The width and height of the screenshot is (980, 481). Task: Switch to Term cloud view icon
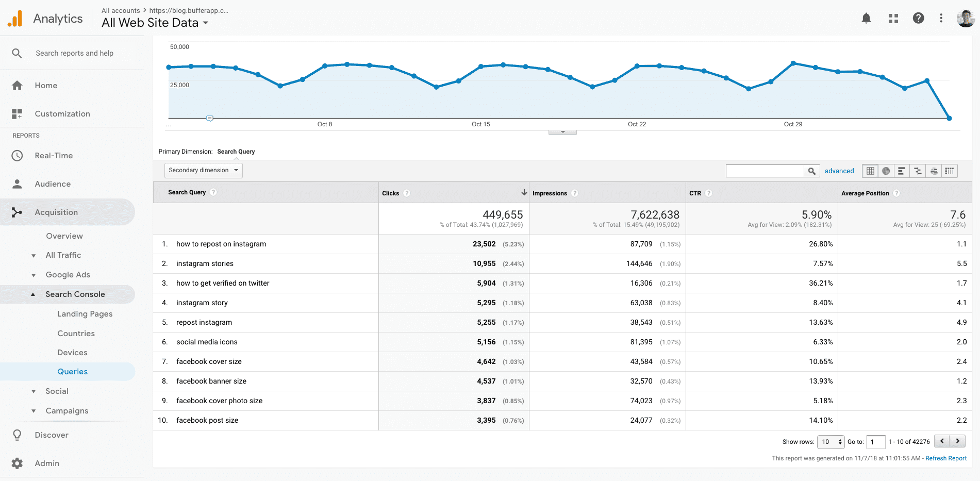click(x=934, y=171)
